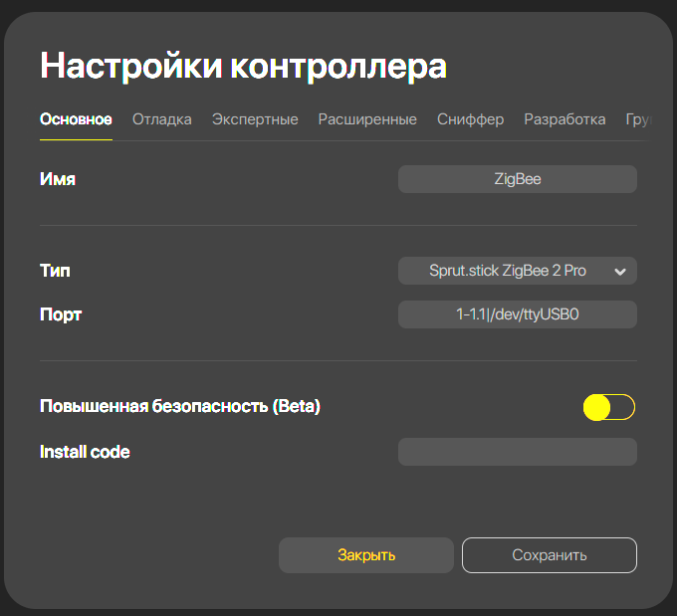Switch to the Основное tab

76,119
